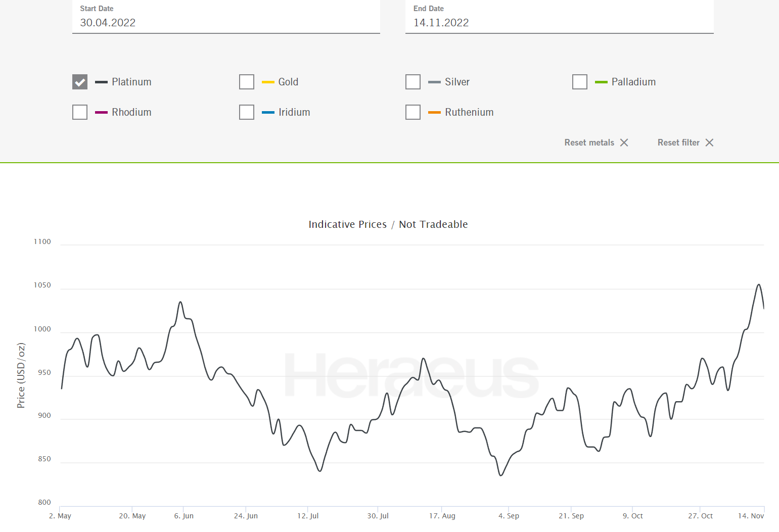Click the 21. Sep x-axis label
Image resolution: width=779 pixels, height=532 pixels.
pyautogui.click(x=571, y=516)
